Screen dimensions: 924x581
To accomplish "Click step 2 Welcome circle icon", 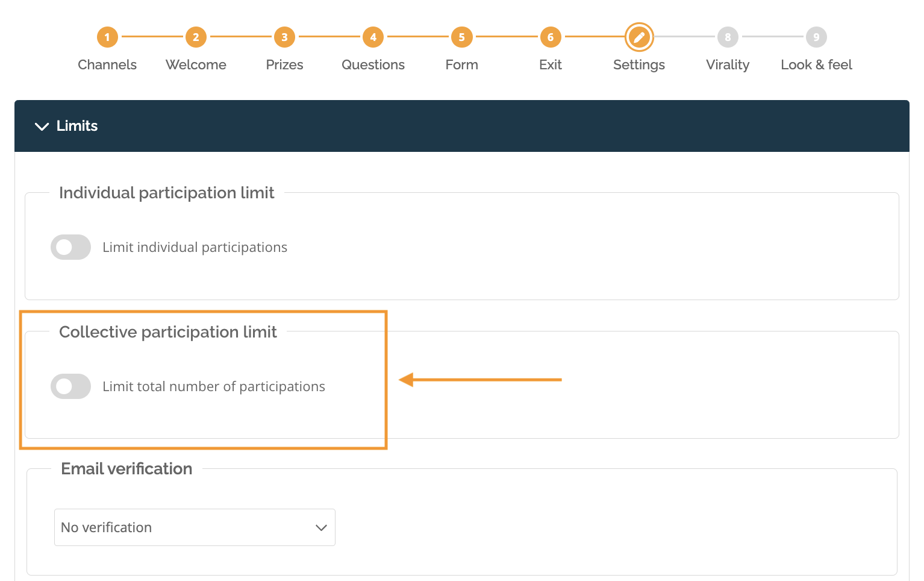I will [196, 37].
